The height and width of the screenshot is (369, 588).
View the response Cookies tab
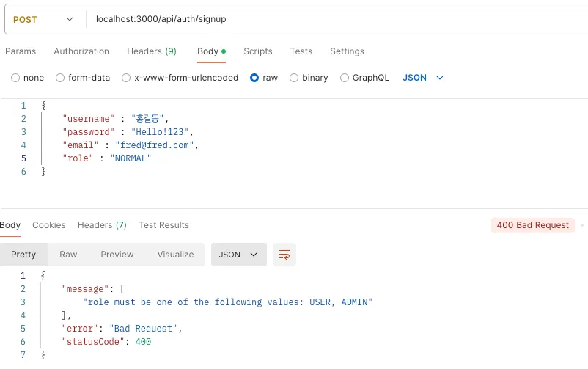[x=49, y=225]
